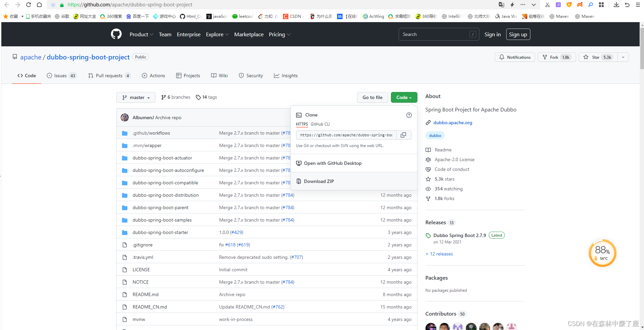Click the browser undo arrow icon
Viewport: 644px width, 330px height.
(627, 5)
